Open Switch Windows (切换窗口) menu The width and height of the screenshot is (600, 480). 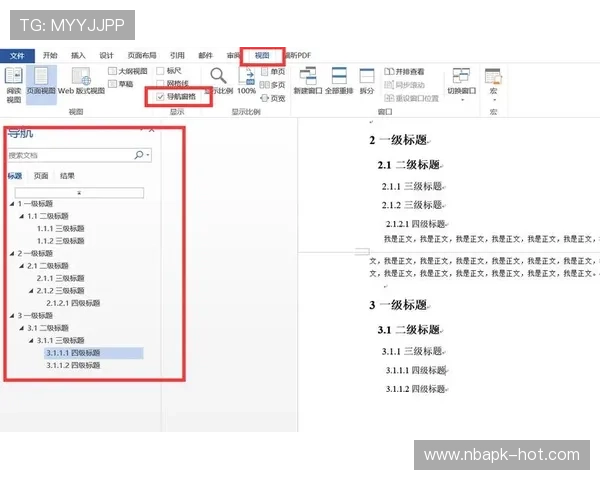tap(462, 84)
